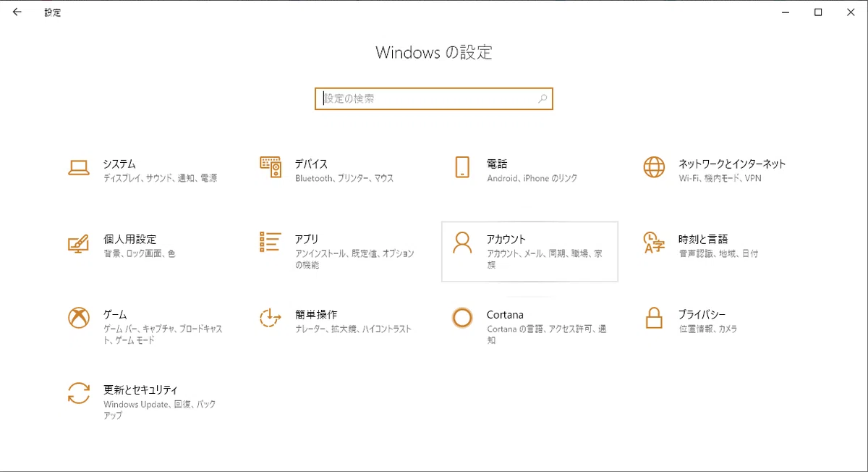Open the アプリ list icon

pos(270,243)
